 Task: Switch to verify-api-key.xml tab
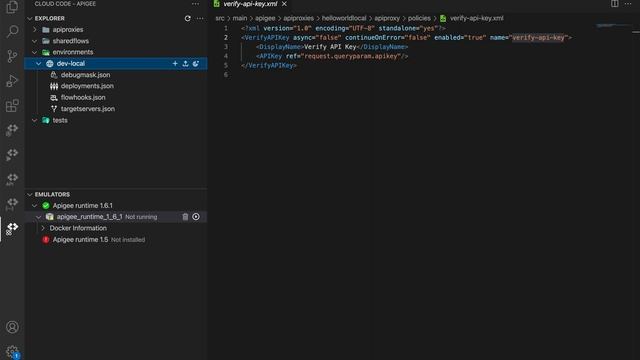click(250, 4)
